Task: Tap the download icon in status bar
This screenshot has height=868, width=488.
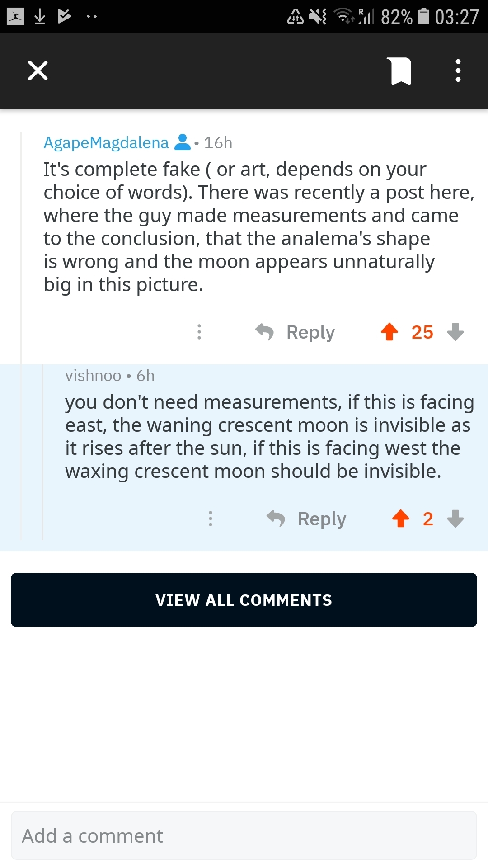Action: 40,17
